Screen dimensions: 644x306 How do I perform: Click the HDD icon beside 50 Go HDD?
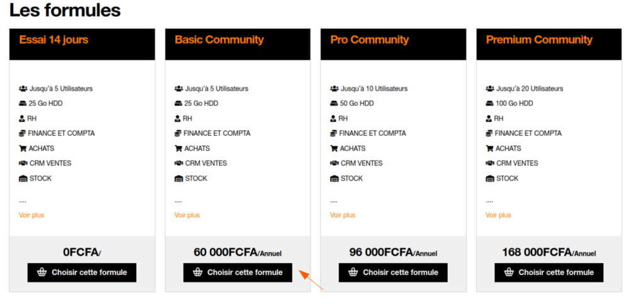334,104
